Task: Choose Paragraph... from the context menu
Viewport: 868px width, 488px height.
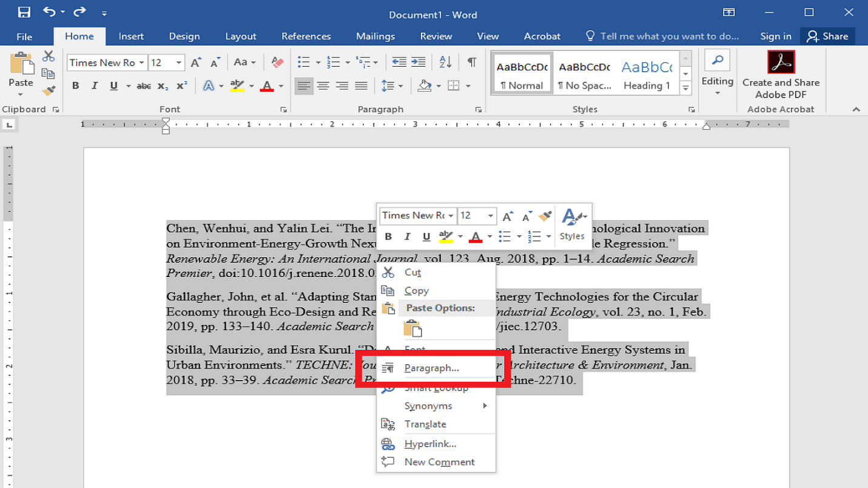Action: [436, 368]
